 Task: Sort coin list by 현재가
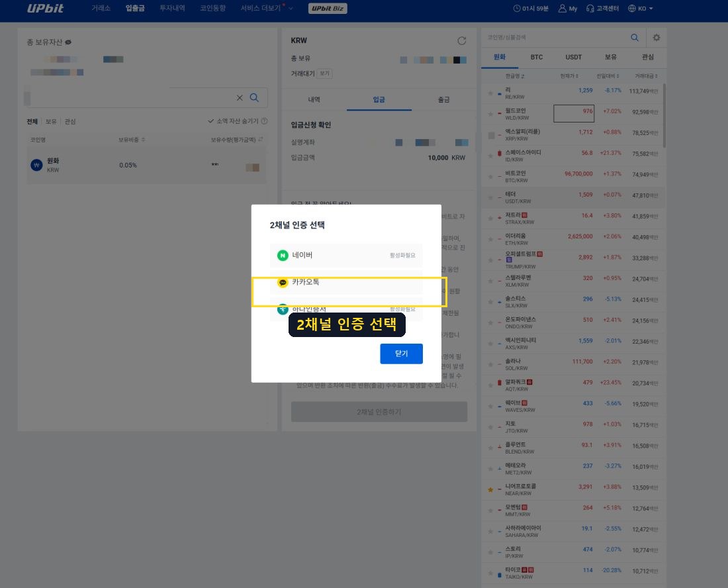569,76
